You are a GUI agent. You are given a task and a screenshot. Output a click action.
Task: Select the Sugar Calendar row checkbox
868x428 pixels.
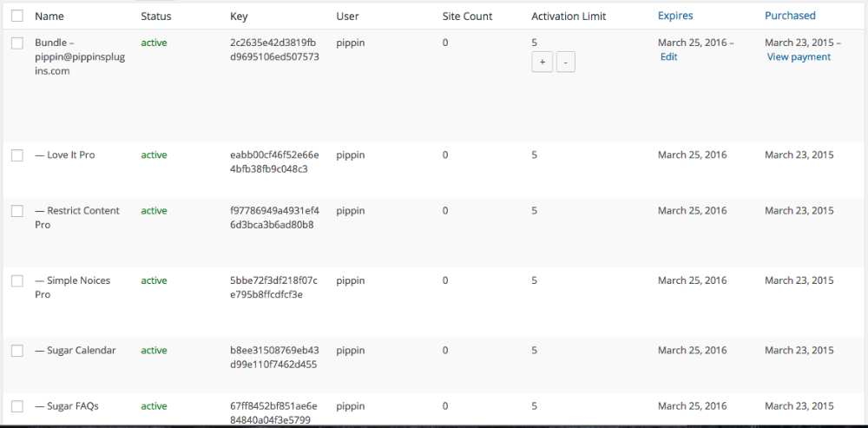(x=16, y=351)
